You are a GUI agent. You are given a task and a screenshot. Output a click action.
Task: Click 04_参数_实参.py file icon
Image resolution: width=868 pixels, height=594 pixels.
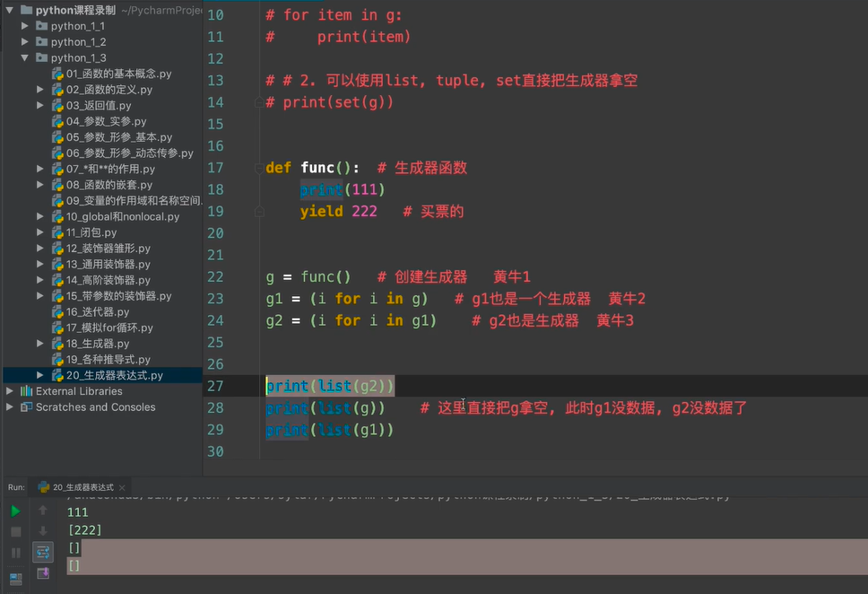[x=57, y=121]
